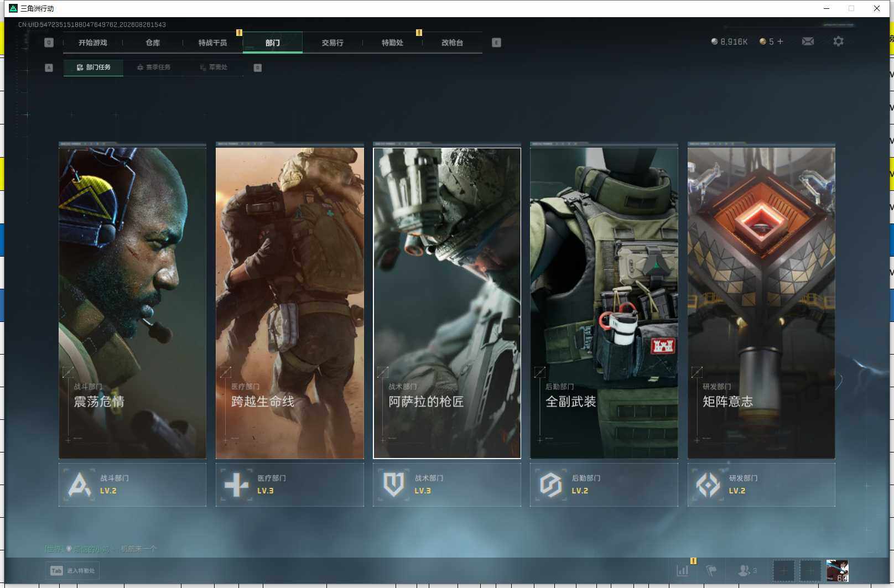Click the A previous sub-tab key icon
Image resolution: width=894 pixels, height=588 pixels.
click(49, 67)
